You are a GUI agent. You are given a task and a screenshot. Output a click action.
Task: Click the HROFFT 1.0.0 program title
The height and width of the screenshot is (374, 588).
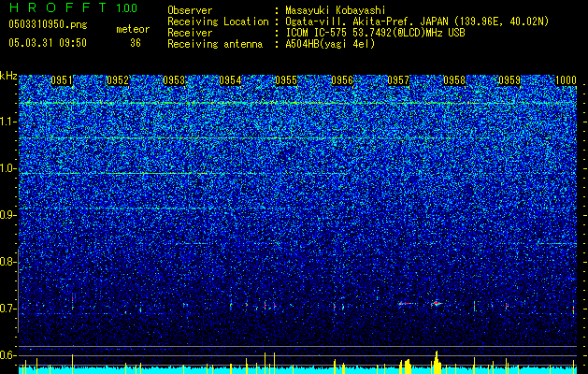point(73,7)
